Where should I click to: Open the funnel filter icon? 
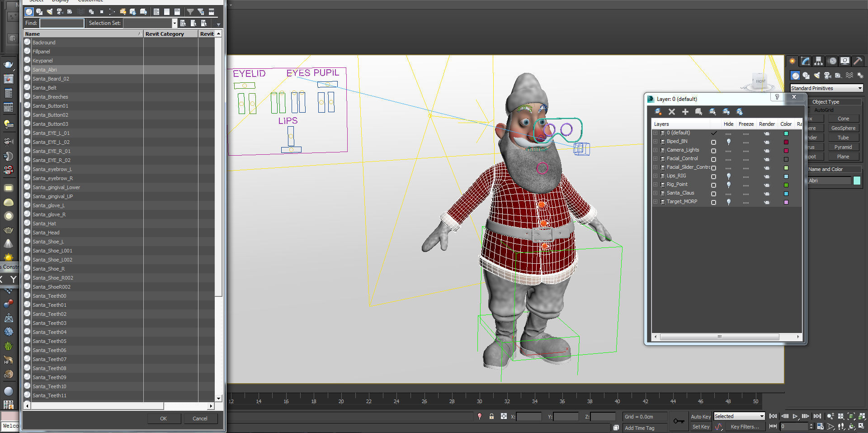click(190, 12)
